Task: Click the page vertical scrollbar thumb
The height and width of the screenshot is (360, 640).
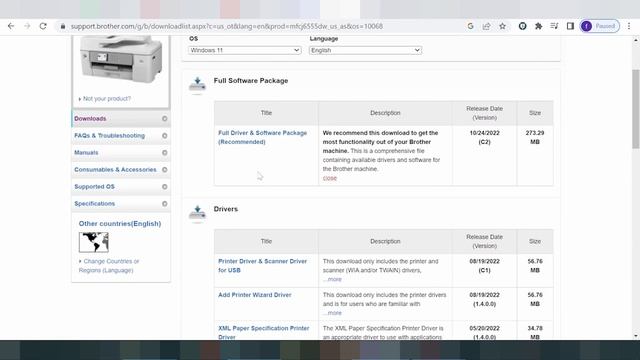Action: click(636, 109)
